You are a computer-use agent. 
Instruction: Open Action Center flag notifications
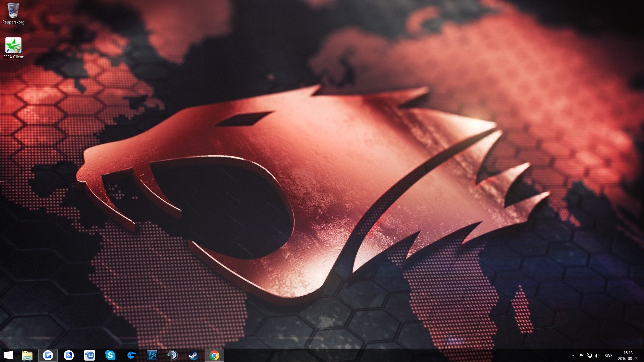tap(581, 356)
